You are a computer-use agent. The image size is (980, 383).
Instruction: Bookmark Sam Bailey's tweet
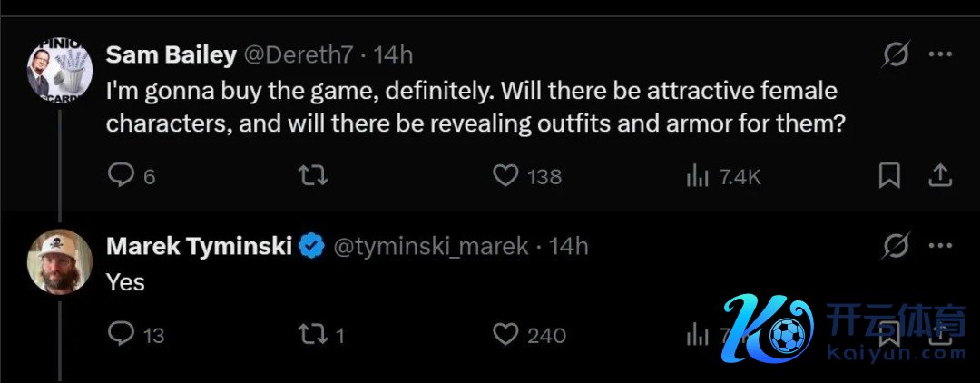point(889,174)
